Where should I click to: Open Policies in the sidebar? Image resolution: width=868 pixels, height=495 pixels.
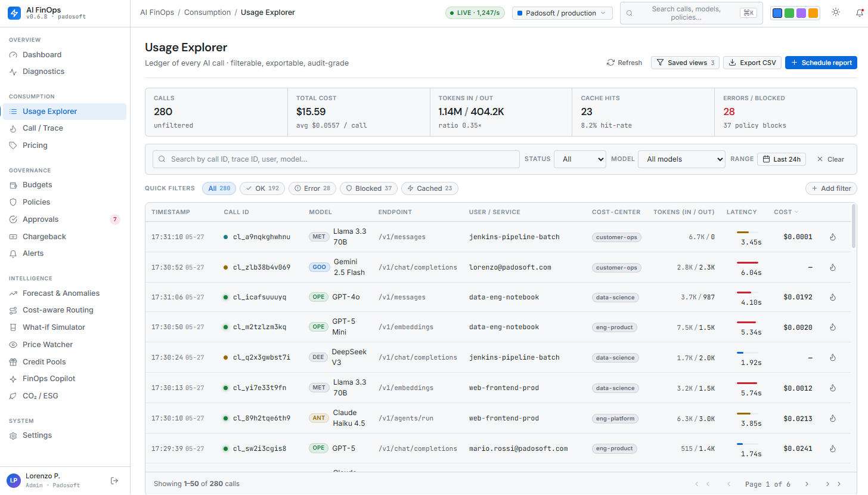[64, 202]
